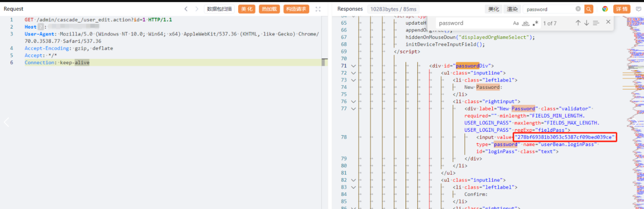Click the password hash value on line 78
Viewport: 644px width, 209px height.
point(564,137)
